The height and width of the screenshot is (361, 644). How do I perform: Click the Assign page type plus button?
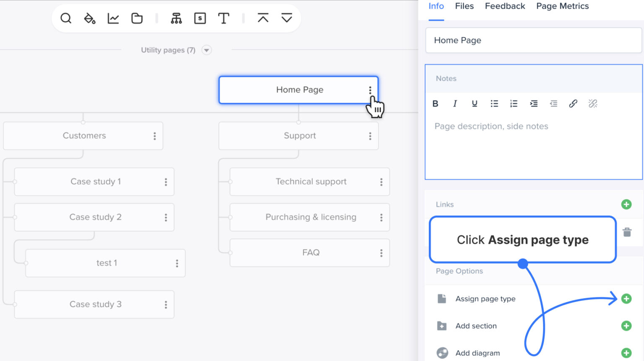[626, 299]
